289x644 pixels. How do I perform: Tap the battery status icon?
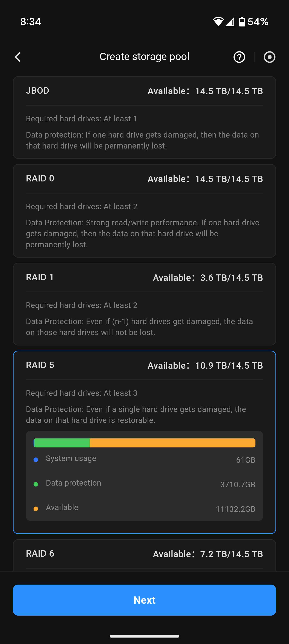point(242,22)
